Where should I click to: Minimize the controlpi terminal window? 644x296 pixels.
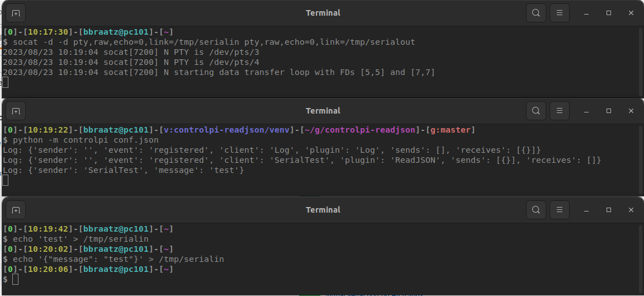coord(586,111)
